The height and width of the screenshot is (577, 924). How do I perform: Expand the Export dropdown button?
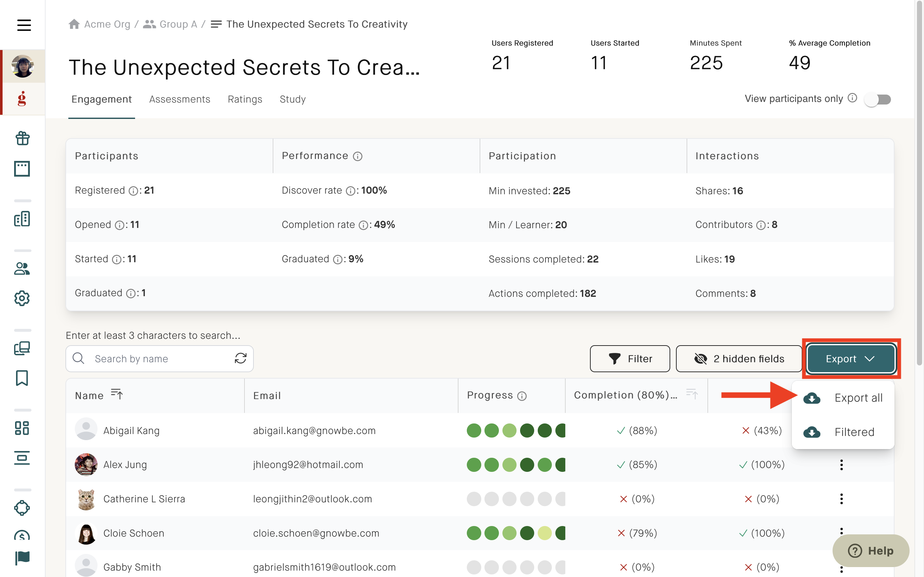coord(851,359)
